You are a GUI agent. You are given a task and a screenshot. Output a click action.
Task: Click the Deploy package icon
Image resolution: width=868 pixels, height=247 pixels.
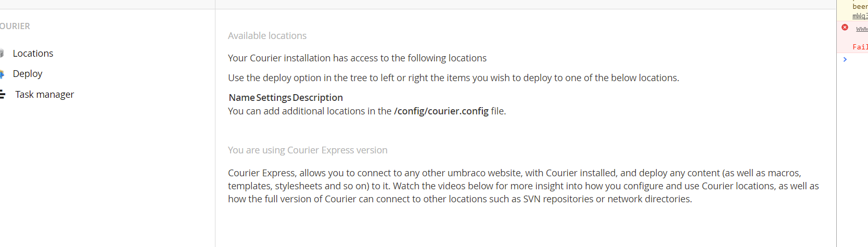point(2,74)
